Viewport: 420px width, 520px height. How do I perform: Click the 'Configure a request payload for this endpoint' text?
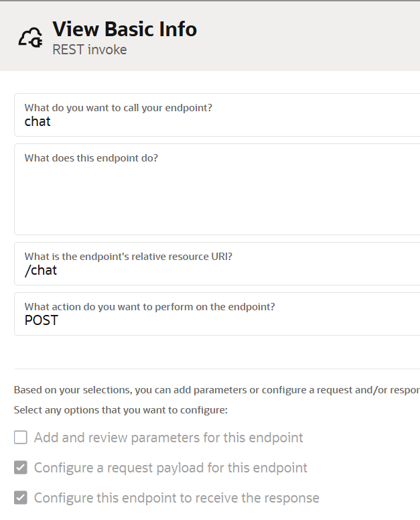pyautogui.click(x=170, y=468)
